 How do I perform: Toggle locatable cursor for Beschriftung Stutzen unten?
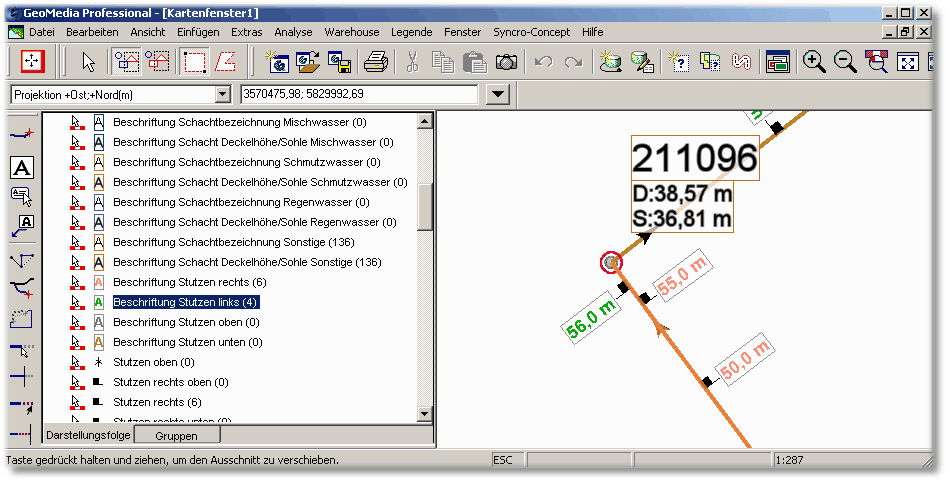tap(75, 342)
